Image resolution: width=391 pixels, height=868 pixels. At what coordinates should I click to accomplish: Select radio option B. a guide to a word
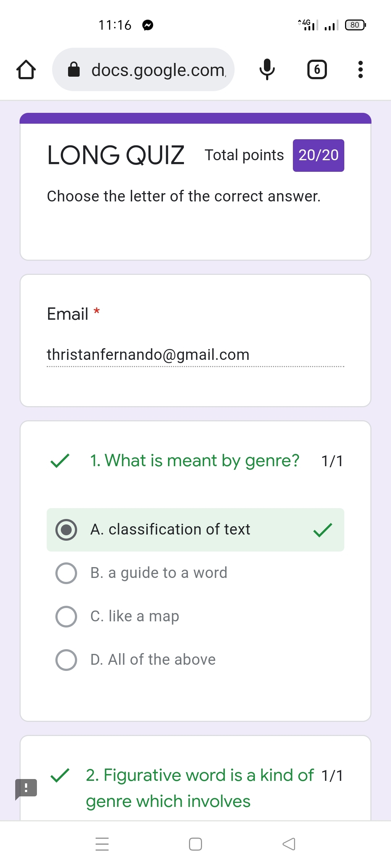(x=66, y=573)
